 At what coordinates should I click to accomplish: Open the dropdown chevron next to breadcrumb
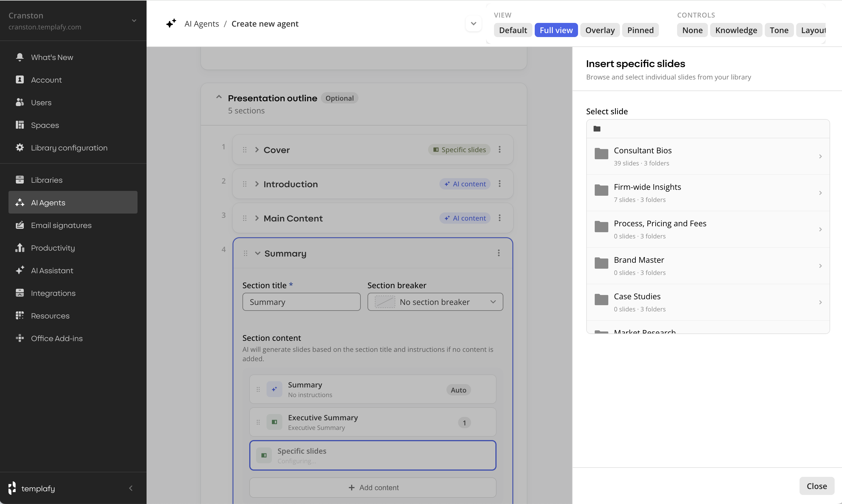[473, 23]
